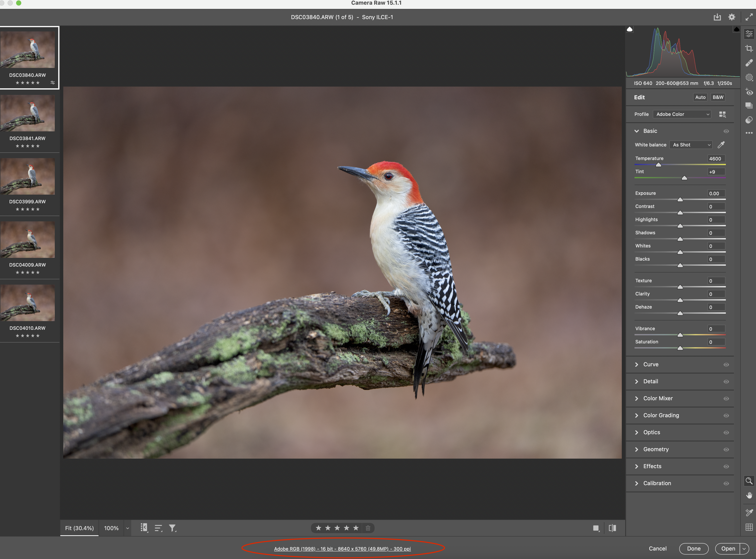This screenshot has width=756, height=559.
Task: Toggle before/after view comparison icon
Action: pyautogui.click(x=612, y=528)
